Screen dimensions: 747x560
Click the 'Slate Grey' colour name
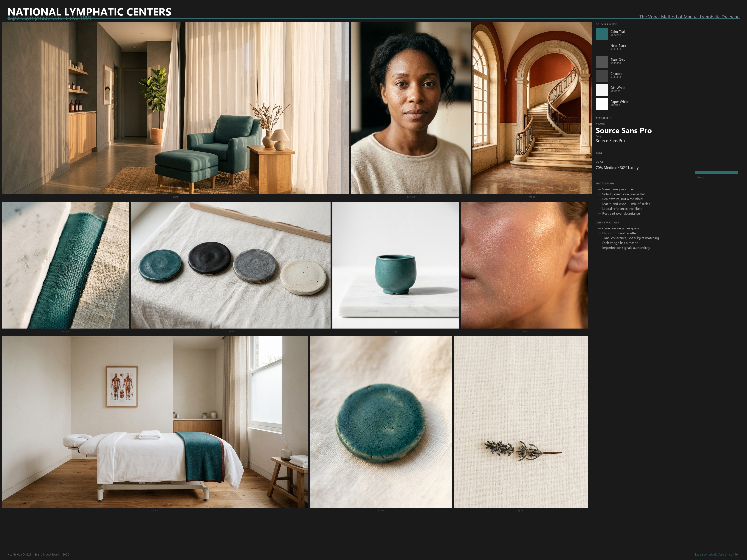[x=618, y=60]
